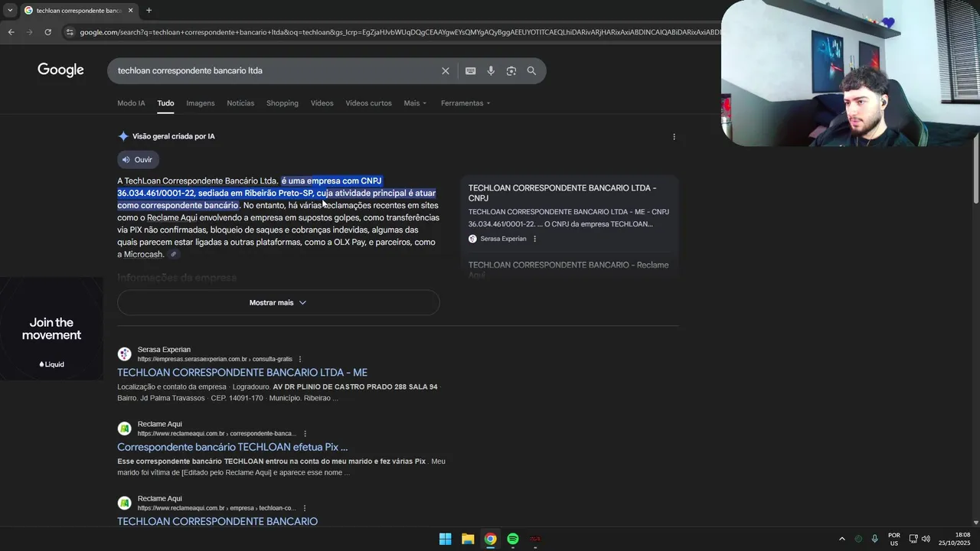
Task: Expand the Mais dropdown
Action: (x=415, y=103)
